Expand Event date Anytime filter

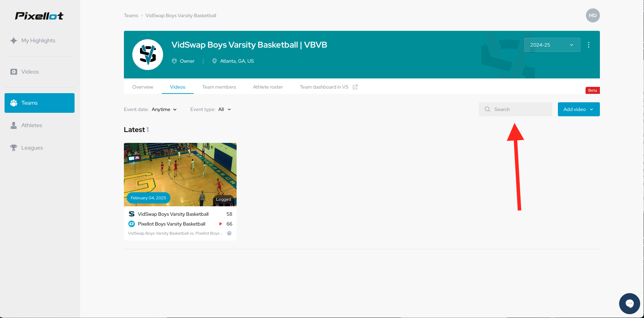[164, 109]
